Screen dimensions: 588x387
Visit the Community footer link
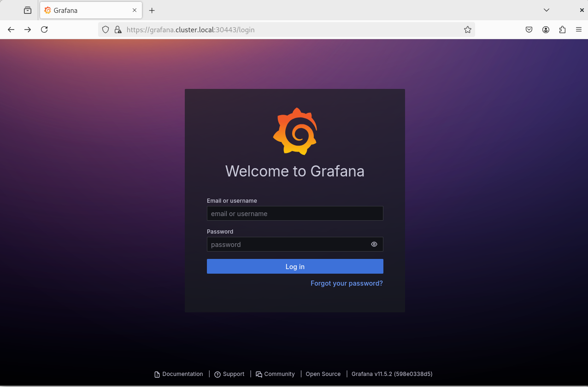point(276,374)
